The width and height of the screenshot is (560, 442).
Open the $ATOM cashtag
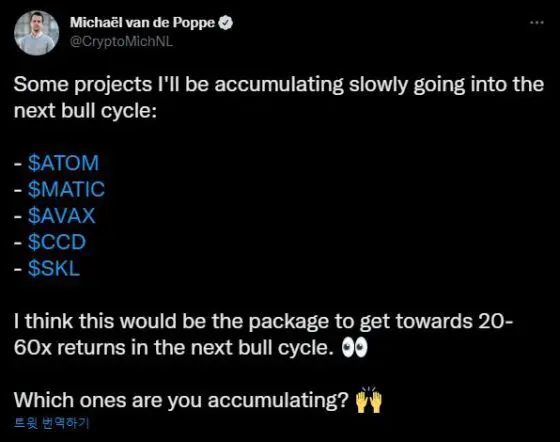[x=63, y=163]
